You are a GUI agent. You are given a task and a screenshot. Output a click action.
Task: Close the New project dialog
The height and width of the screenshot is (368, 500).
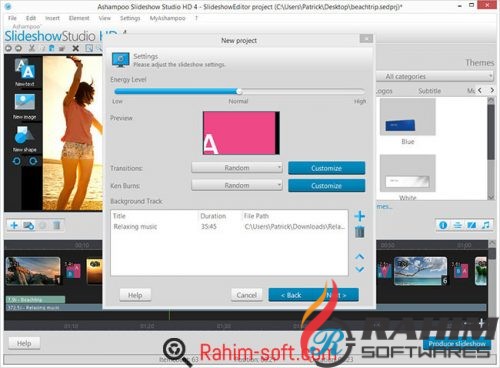pos(366,39)
